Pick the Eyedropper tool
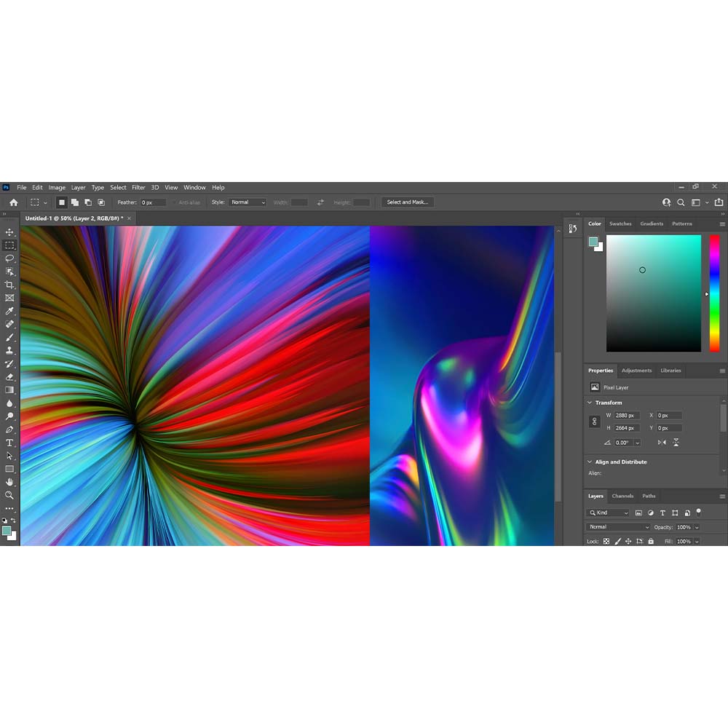Screen dimensions: 728x728 [9, 311]
